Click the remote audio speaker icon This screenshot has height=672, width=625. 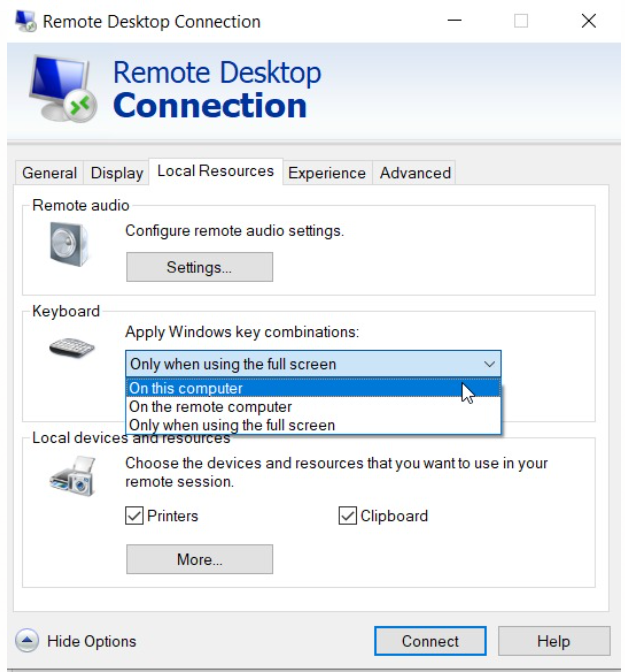[x=69, y=244]
